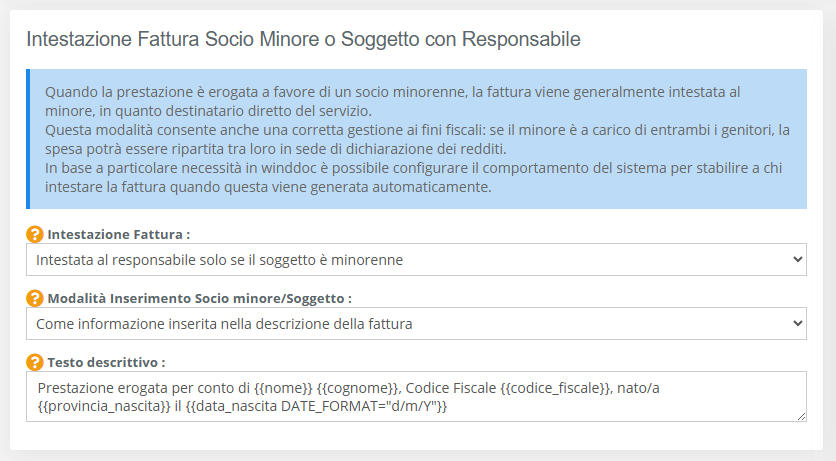
Task: Click the help icon beside Intestazione Fattura
Action: (x=35, y=235)
